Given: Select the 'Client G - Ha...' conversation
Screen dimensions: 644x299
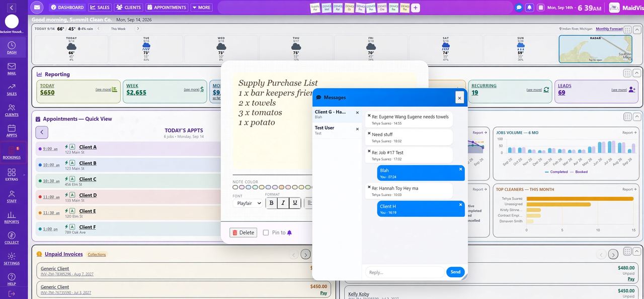Looking at the screenshot, I should tap(337, 114).
